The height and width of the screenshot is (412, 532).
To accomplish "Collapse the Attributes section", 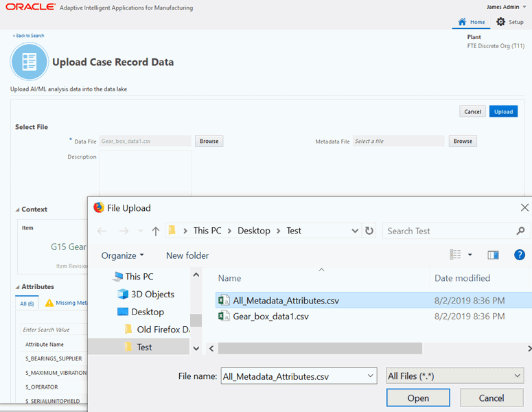I will pos(17,287).
